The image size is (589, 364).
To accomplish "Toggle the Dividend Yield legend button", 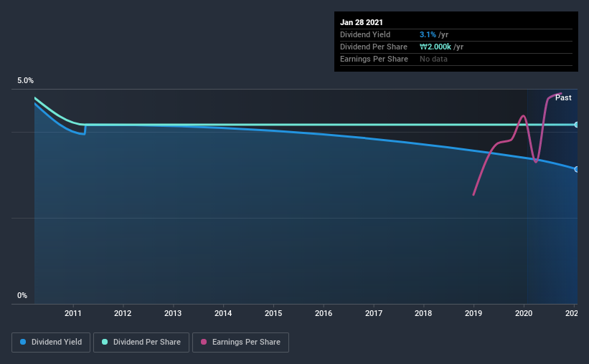I will pos(51,343).
